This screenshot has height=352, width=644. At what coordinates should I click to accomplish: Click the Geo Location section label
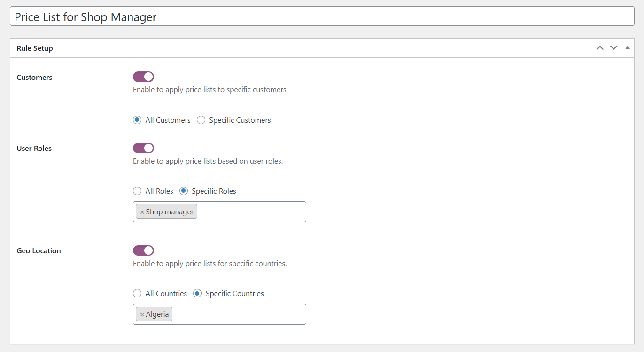point(39,250)
